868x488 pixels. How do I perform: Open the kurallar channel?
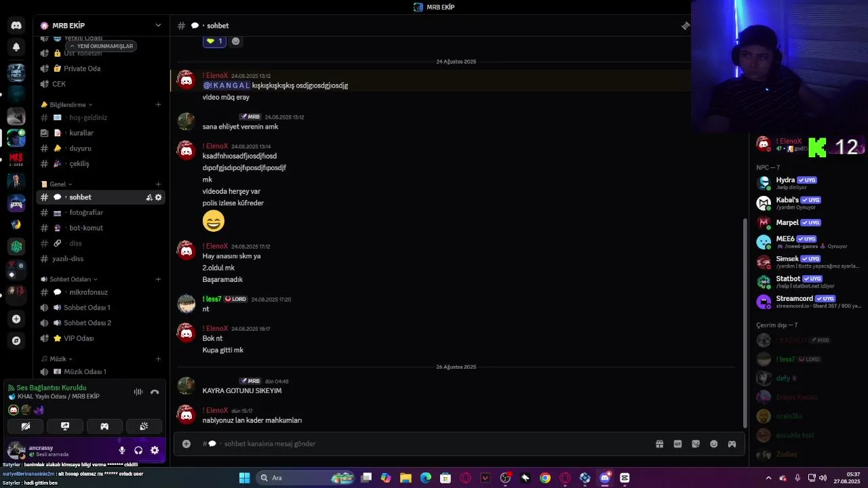click(100, 133)
